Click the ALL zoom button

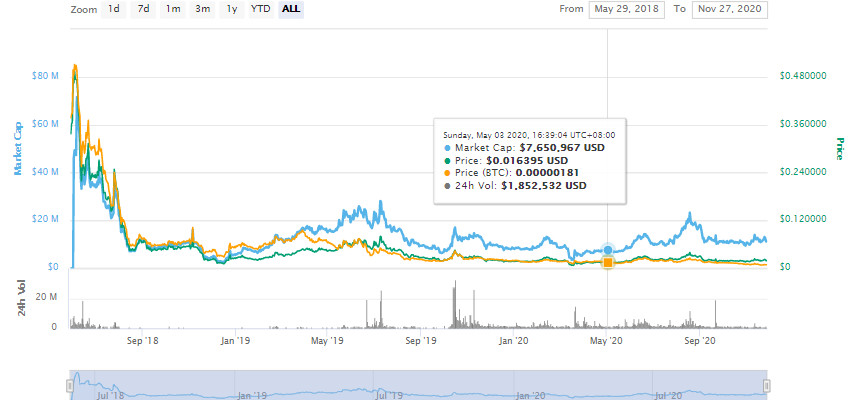(x=291, y=9)
